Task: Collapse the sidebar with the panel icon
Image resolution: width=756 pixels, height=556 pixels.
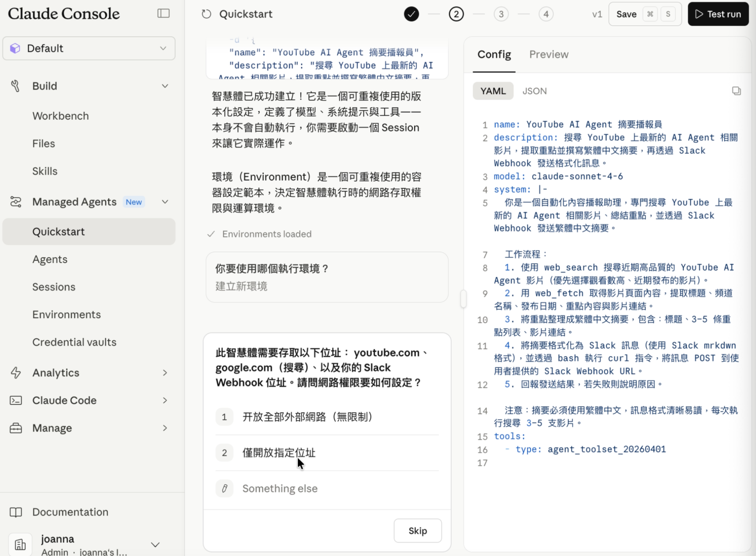Action: point(163,14)
